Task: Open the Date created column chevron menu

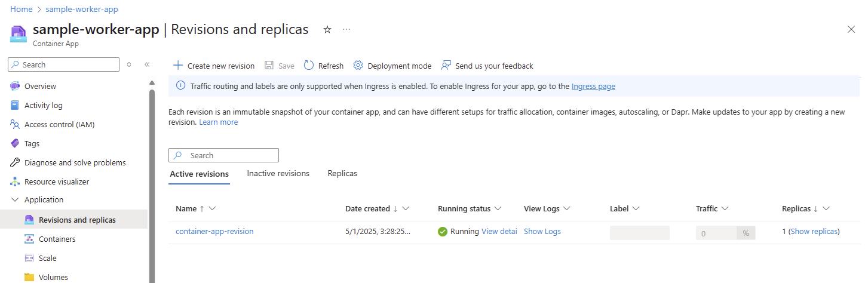Action: click(406, 208)
